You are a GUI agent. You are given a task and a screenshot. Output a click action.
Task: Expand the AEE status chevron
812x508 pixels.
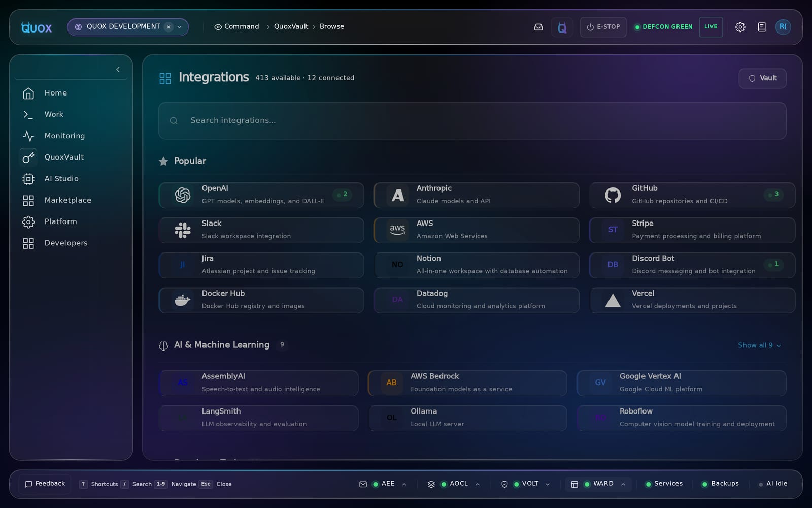pyautogui.click(x=404, y=484)
